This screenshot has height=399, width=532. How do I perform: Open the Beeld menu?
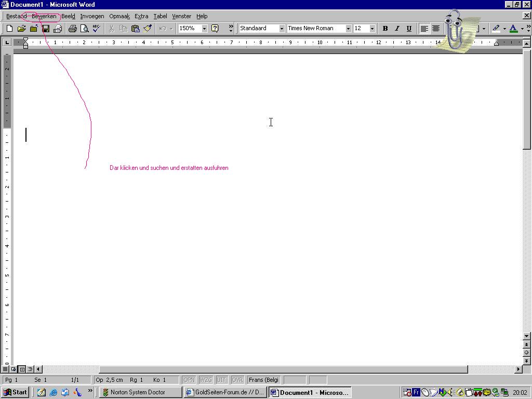pos(68,16)
